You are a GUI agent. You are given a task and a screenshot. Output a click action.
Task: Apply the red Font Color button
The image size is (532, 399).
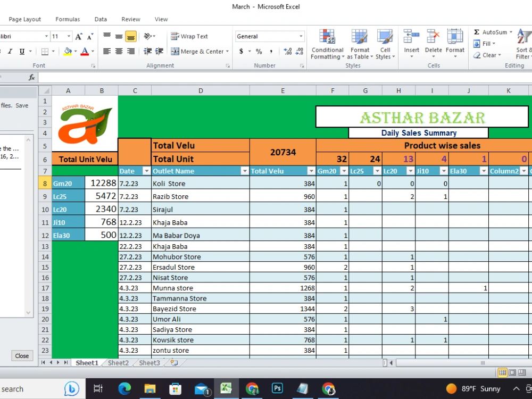coord(85,51)
